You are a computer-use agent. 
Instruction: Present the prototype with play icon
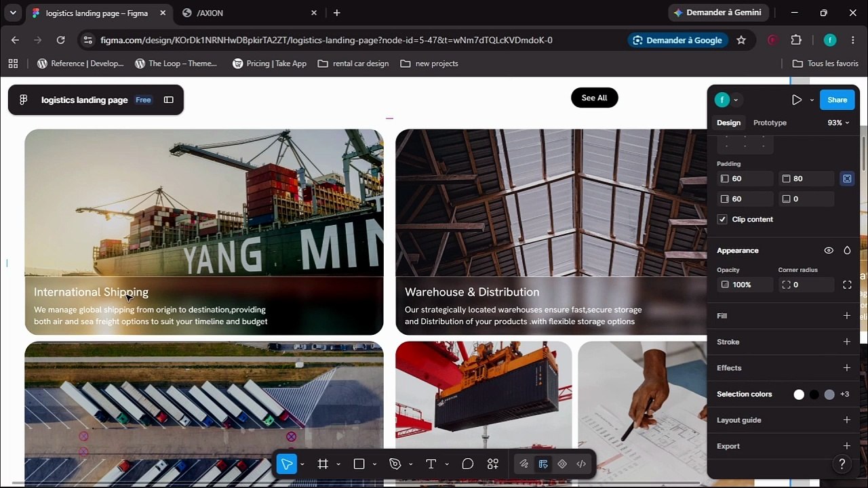point(797,100)
